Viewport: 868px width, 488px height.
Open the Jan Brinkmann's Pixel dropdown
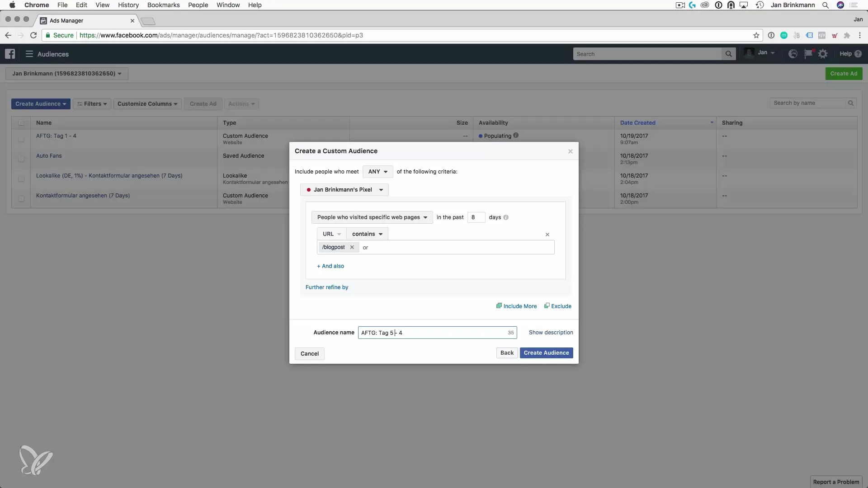click(344, 190)
